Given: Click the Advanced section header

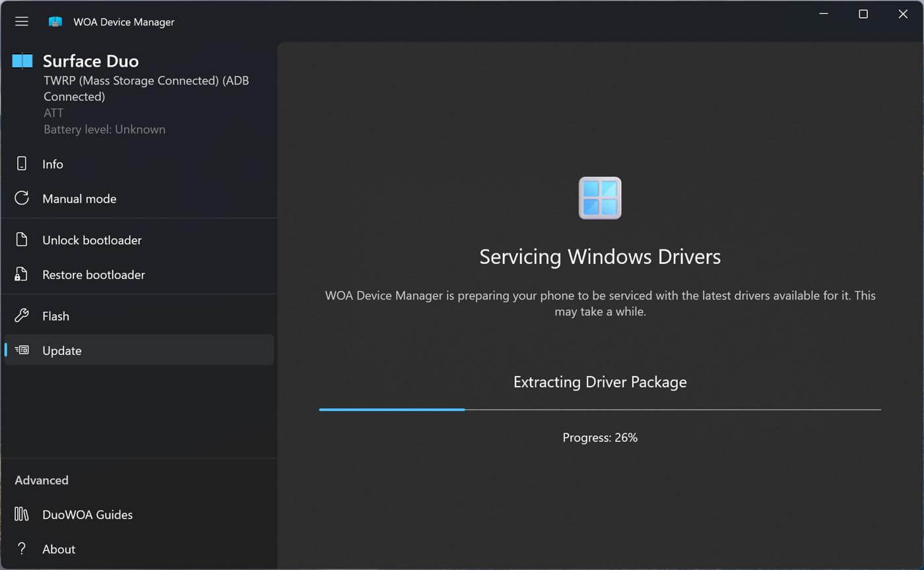Looking at the screenshot, I should tap(42, 480).
